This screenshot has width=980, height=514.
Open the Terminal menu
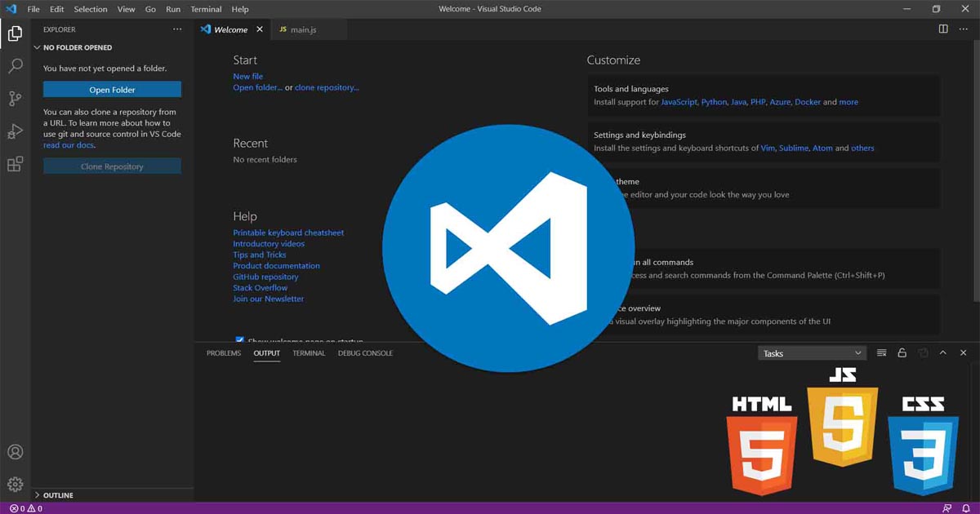206,9
